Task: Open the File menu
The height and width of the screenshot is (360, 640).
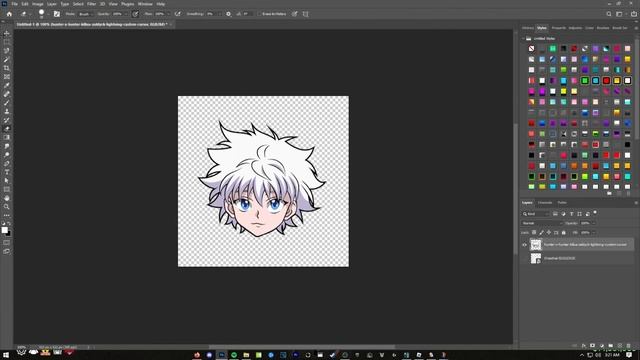Action: [x=15, y=4]
